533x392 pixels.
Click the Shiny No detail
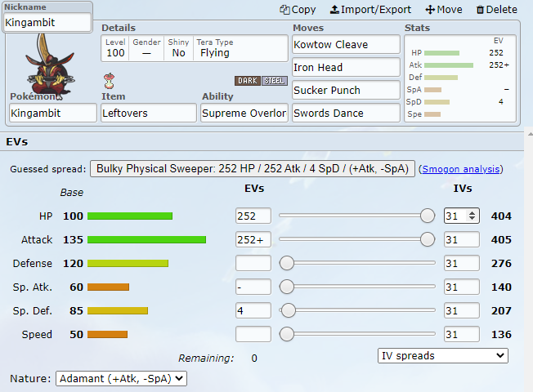tap(178, 48)
